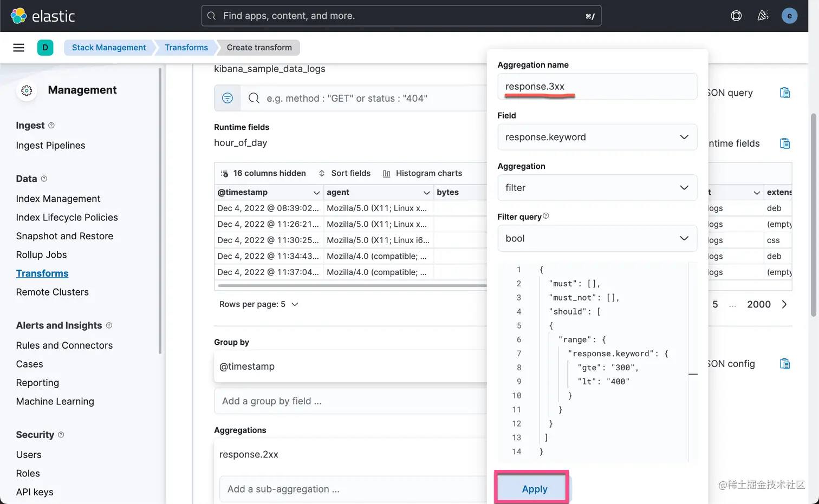
Task: Click the data grid horizontal scrollbar
Action: [x=352, y=285]
